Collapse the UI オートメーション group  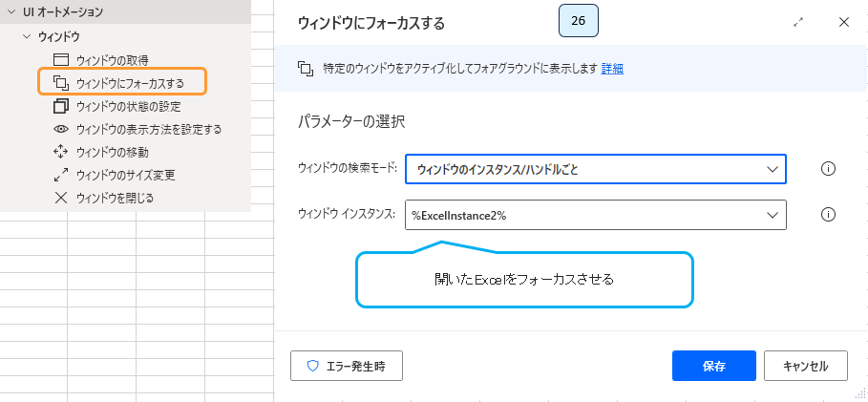11,12
